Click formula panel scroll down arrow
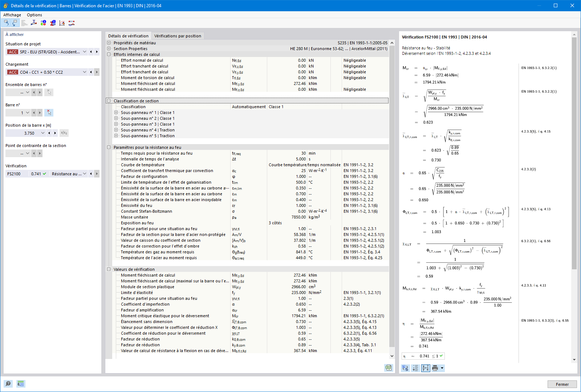Image resolution: width=581 pixels, height=392 pixels. coord(574,360)
